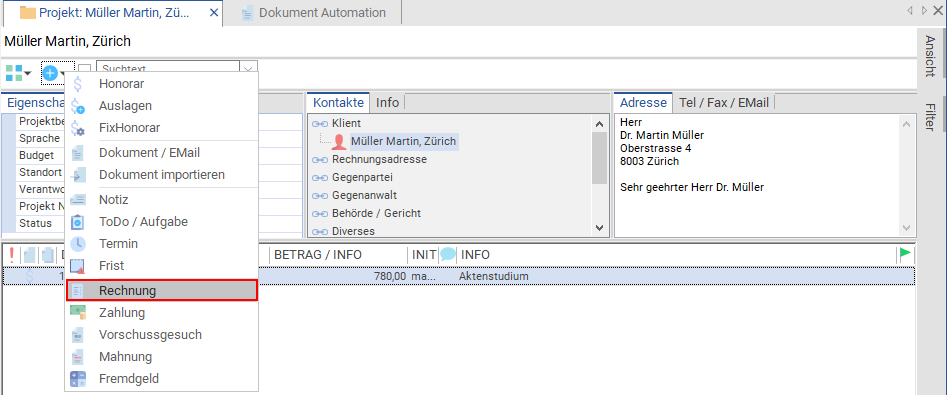This screenshot has width=947, height=395.
Task: Switch to the Tel / Fax / EMail tab
Action: click(x=724, y=103)
